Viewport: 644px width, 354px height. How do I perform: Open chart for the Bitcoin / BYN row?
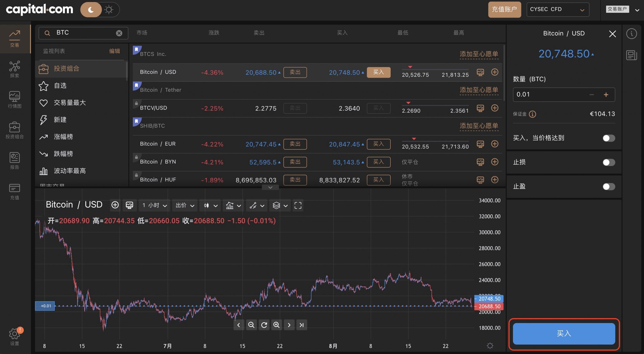480,162
